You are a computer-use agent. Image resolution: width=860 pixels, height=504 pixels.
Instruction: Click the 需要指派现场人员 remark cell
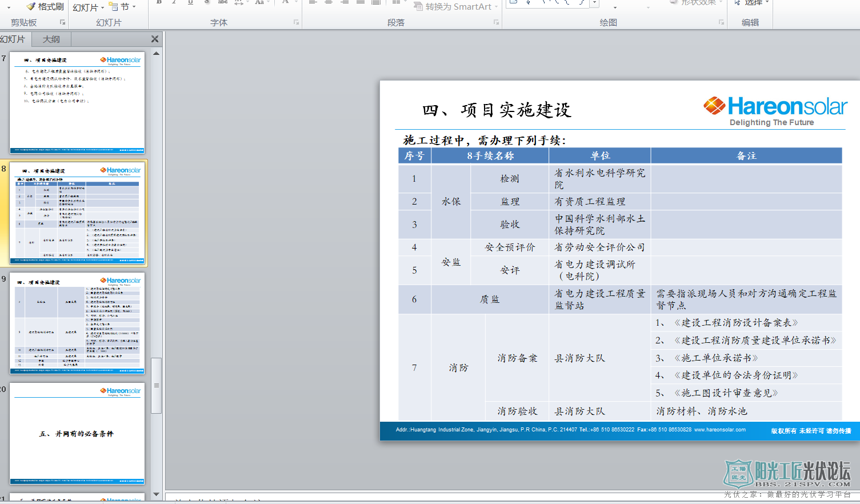(746, 299)
